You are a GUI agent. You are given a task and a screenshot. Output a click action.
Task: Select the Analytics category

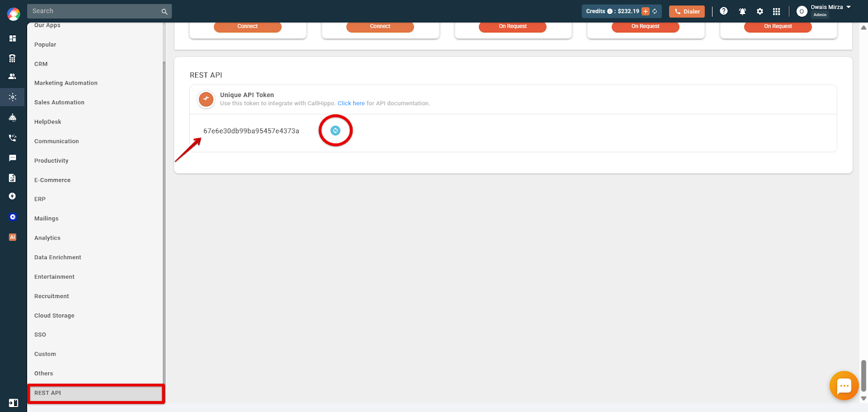pos(47,238)
